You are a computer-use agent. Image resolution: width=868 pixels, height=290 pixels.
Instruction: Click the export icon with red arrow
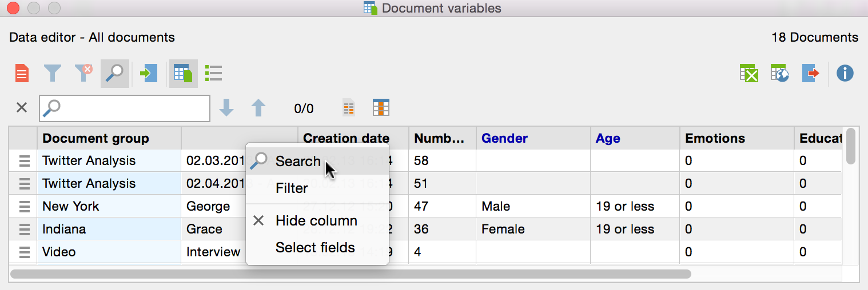[811, 74]
